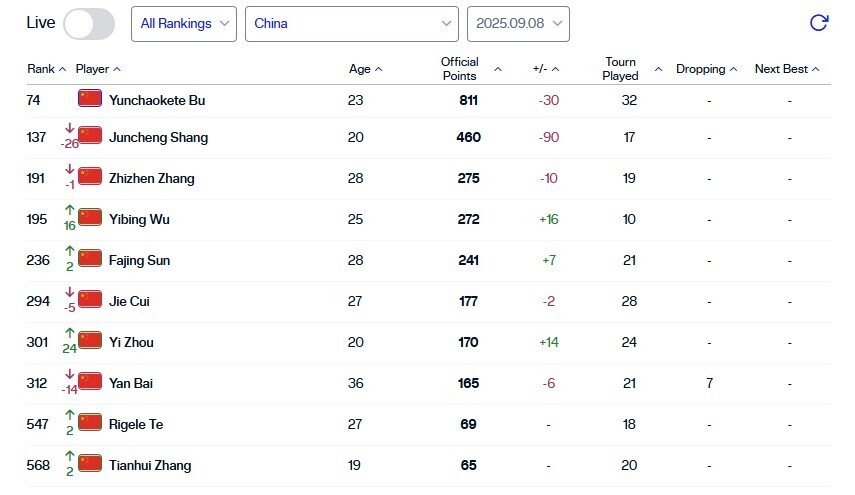Sort by +/- column header
Screen dimensions: 855x495
pyautogui.click(x=546, y=69)
